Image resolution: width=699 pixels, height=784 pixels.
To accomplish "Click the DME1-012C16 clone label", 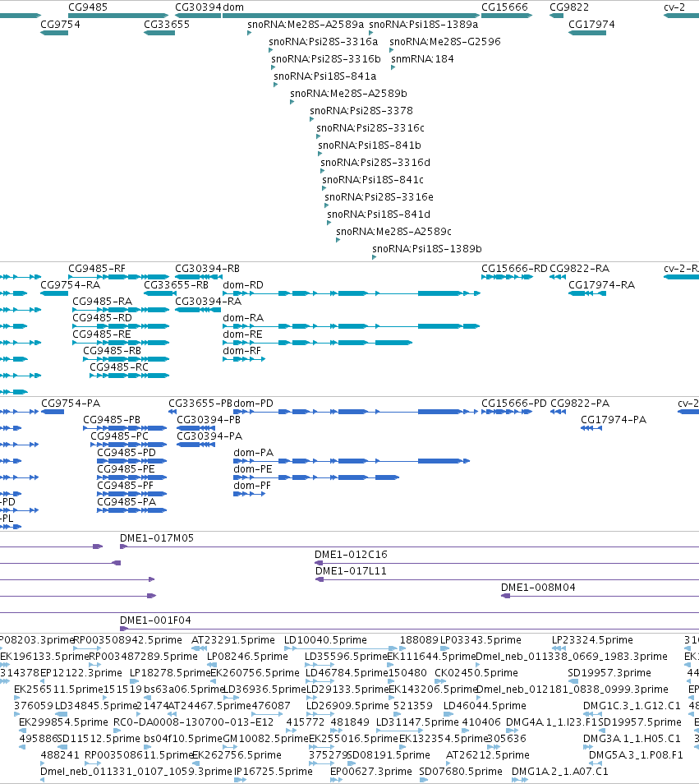I will coord(351,555).
